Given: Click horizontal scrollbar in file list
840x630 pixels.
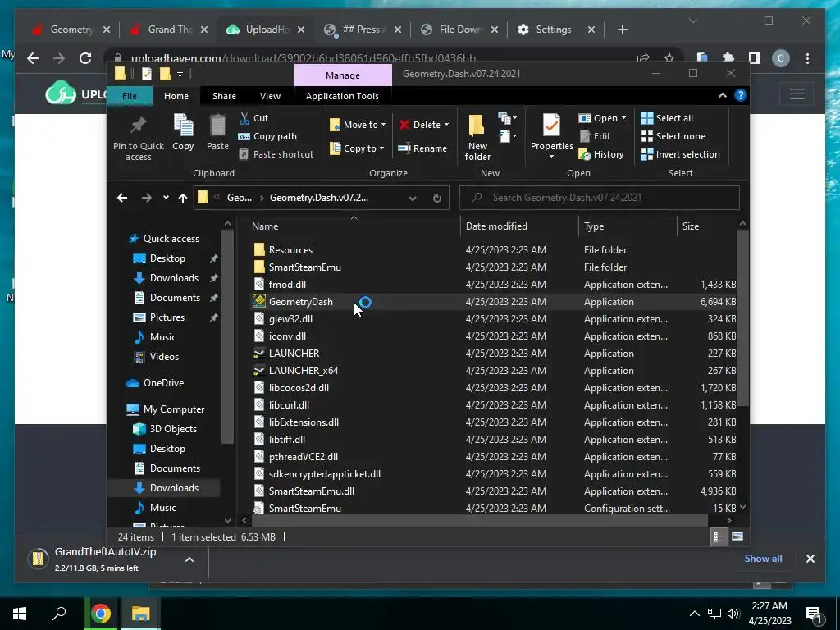Looking at the screenshot, I should tap(479, 520).
